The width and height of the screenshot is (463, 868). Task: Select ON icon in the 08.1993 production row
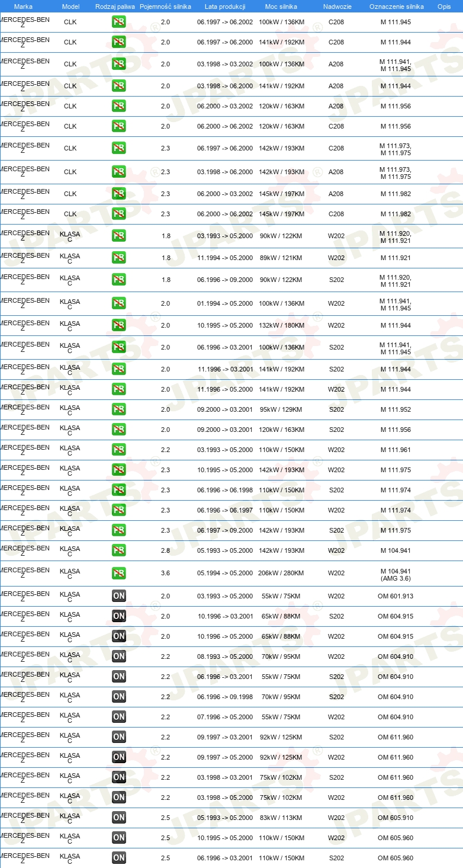coord(119,656)
